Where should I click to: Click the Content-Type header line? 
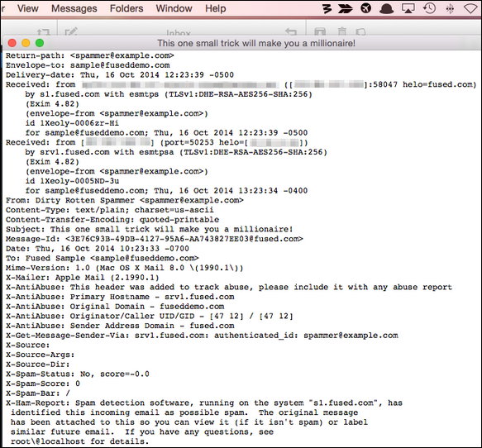tap(110, 210)
